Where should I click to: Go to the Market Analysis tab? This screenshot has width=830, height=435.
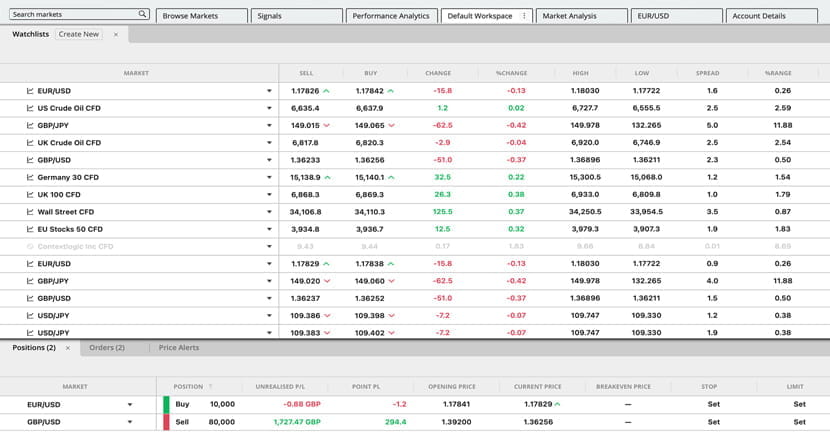pyautogui.click(x=581, y=16)
